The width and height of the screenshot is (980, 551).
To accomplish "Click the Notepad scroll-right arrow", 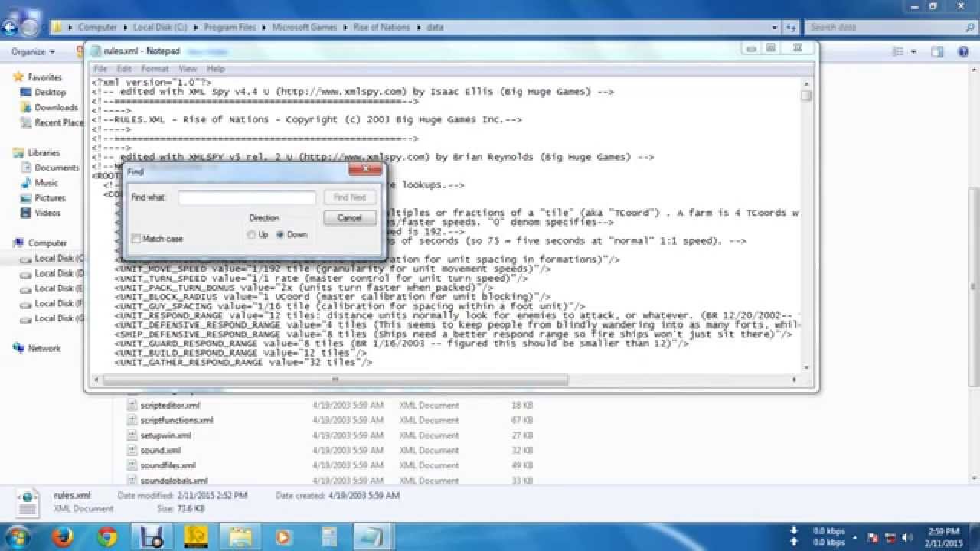I will point(795,380).
